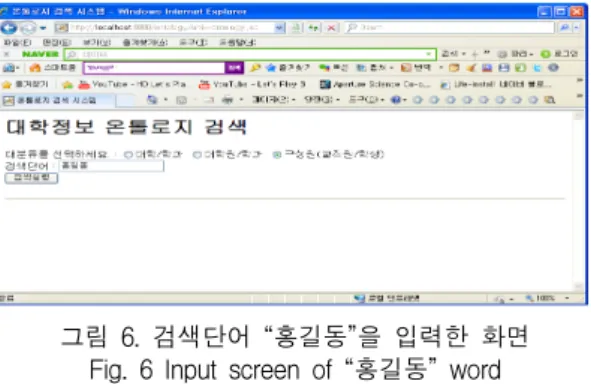This screenshot has height=384, width=591.
Task: Click the command bar Home icon
Action: (152, 100)
